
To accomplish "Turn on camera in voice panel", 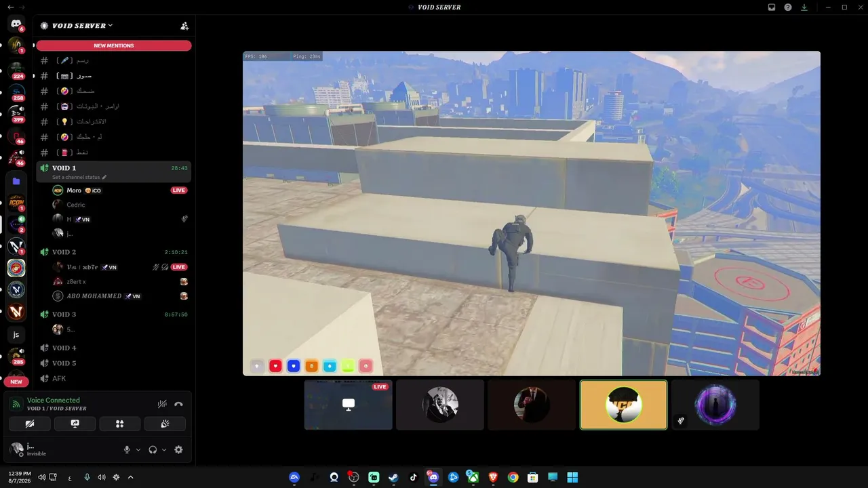I will [x=30, y=424].
